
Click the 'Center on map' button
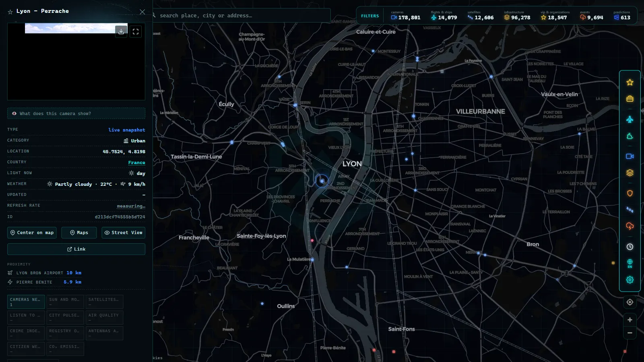tap(32, 232)
